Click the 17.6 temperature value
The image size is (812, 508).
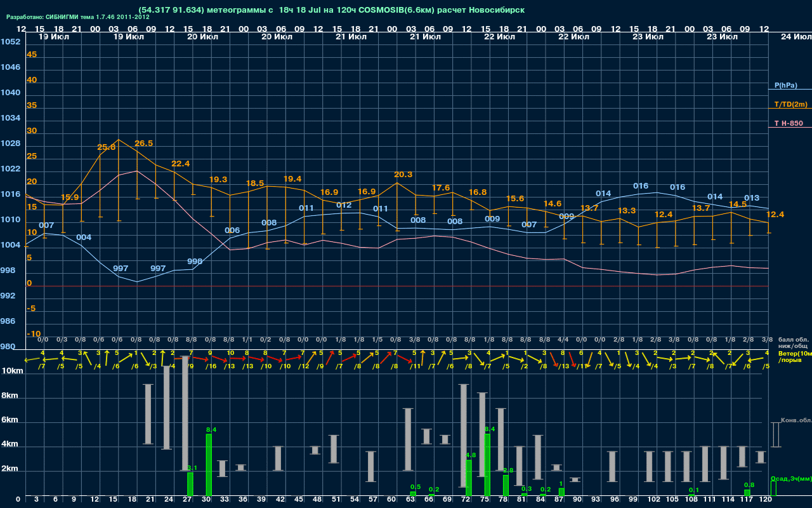(441, 188)
